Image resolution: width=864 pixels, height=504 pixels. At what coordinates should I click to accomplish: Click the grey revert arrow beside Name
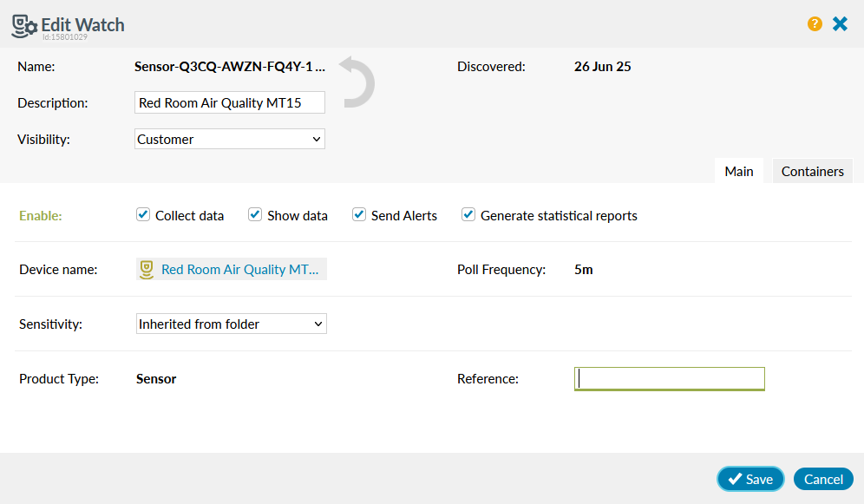coord(356,82)
